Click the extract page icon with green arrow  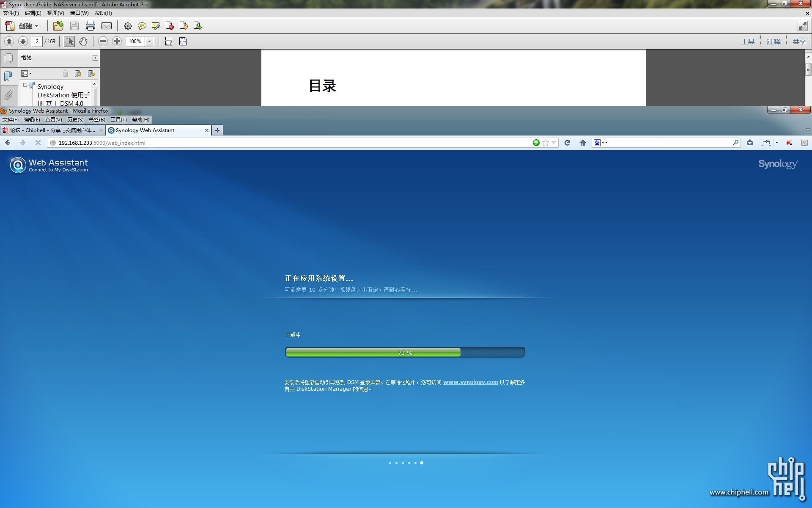(198, 26)
